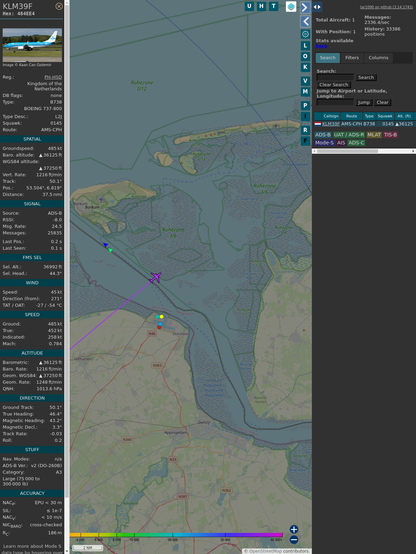Sort table by Alt. (ft) column
Viewport: 416px width, 554px height.
coord(404,116)
